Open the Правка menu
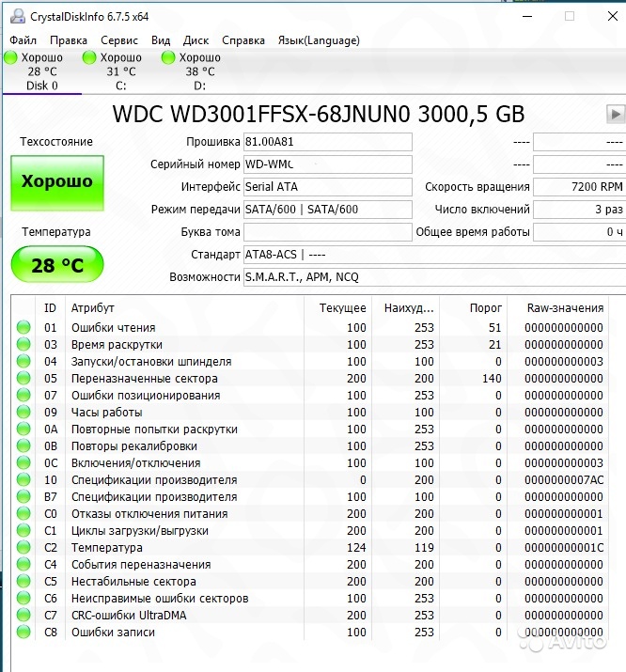626x672 pixels. (69, 40)
